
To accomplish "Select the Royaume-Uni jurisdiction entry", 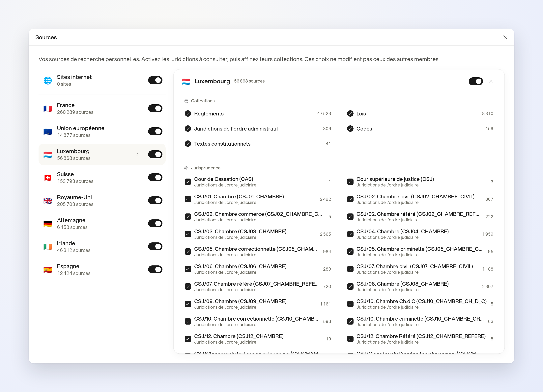I will pyautogui.click(x=102, y=201).
